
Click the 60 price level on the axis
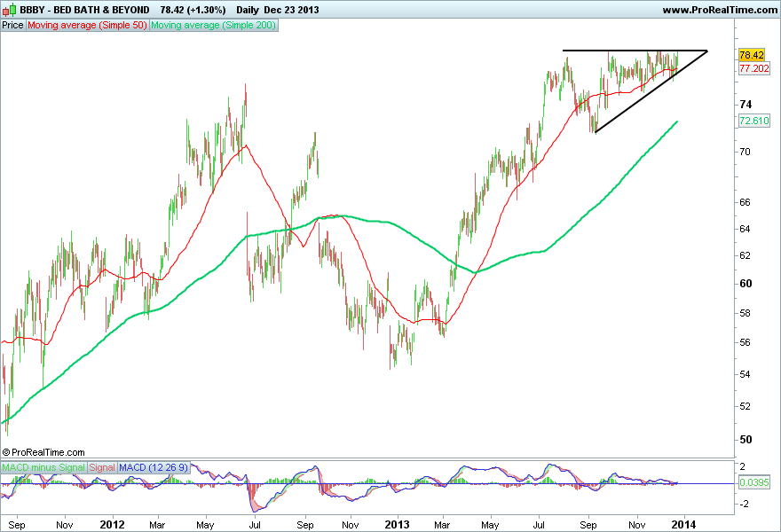coord(745,284)
